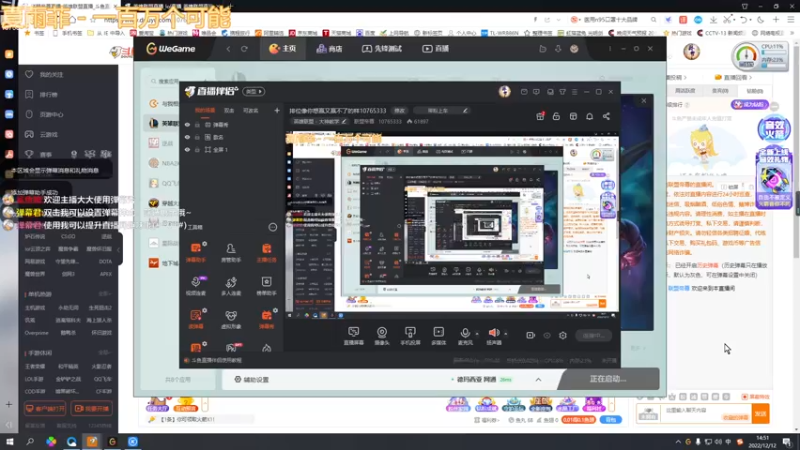Open the Windows Start menu

click(10, 442)
